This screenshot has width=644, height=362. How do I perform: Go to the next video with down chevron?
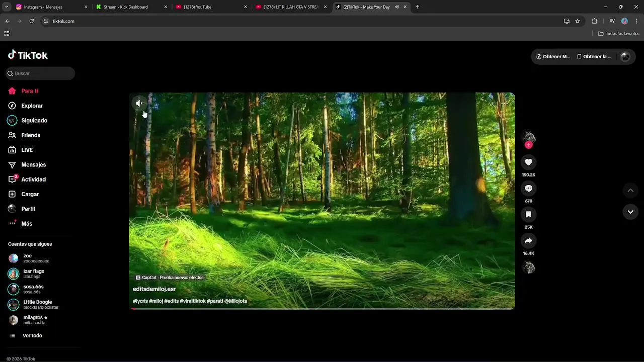click(x=630, y=212)
